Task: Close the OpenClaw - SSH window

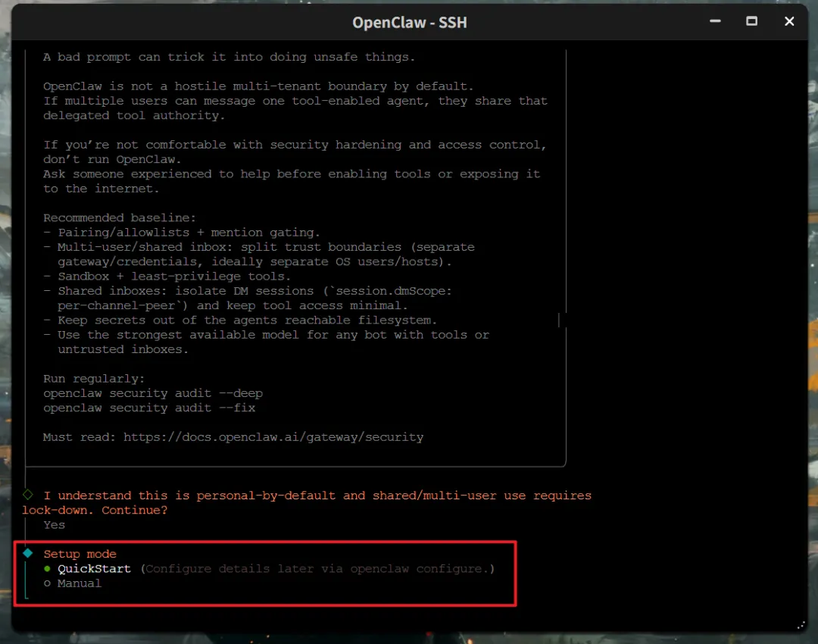Action: tap(789, 21)
